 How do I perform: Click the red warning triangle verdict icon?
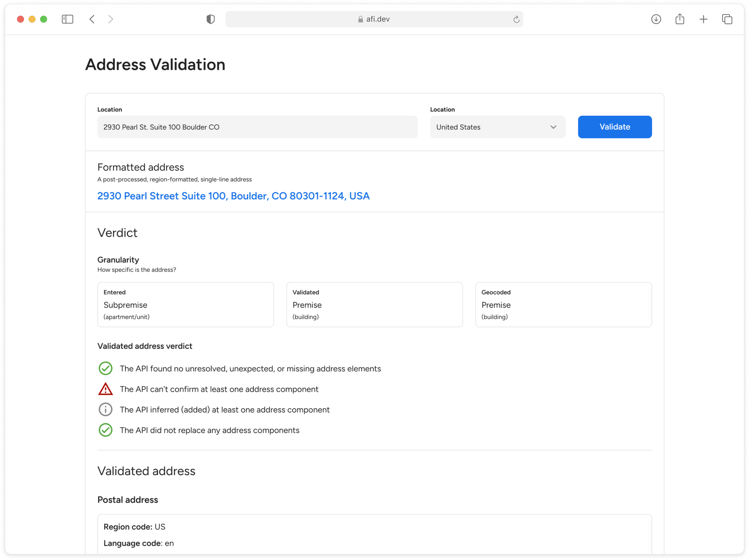pyautogui.click(x=105, y=389)
